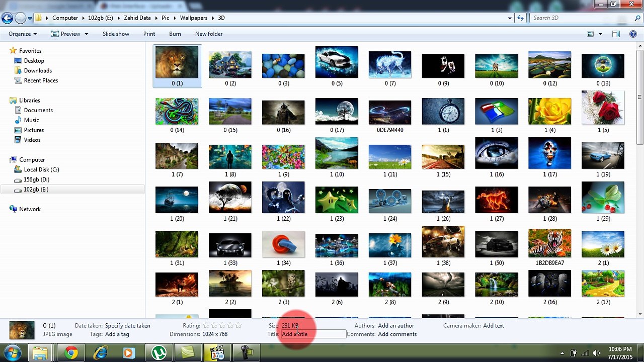
Task: Show hidden system tray icons
Action: [562, 353]
